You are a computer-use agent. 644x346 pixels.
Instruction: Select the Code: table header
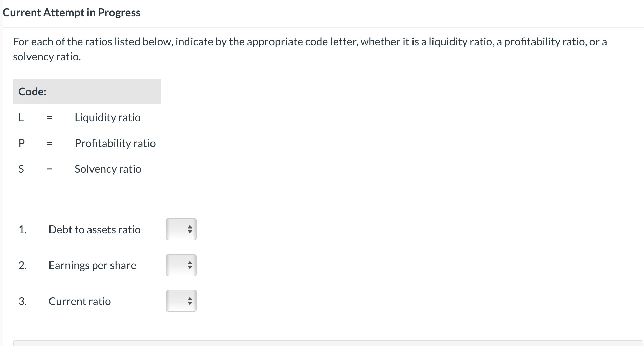pos(32,91)
